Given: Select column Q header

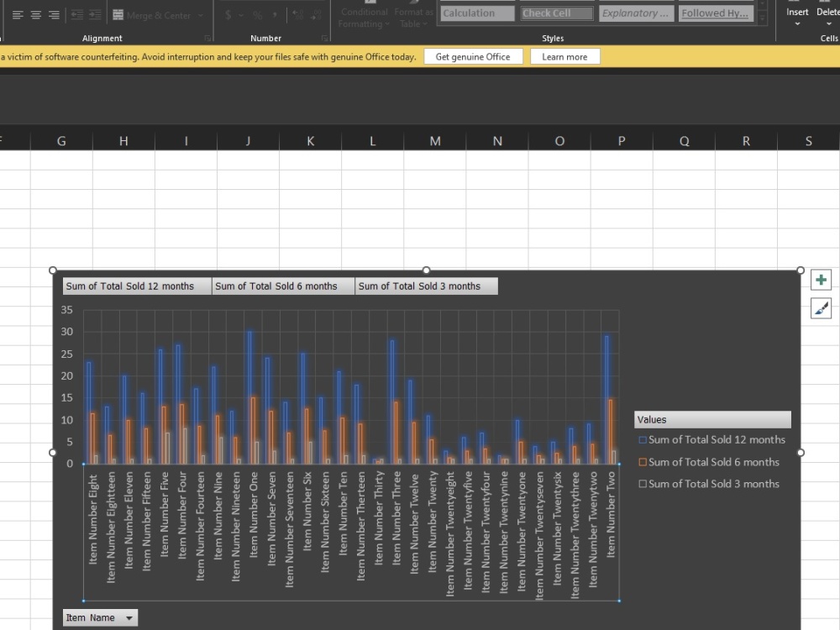Looking at the screenshot, I should point(684,141).
